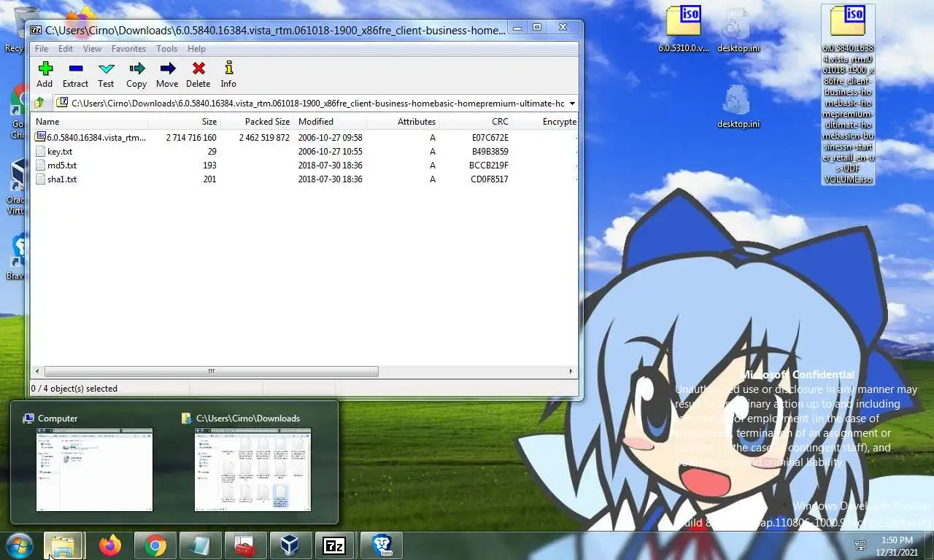Sort by CRC column header
This screenshot has height=560, width=934.
coord(476,122)
